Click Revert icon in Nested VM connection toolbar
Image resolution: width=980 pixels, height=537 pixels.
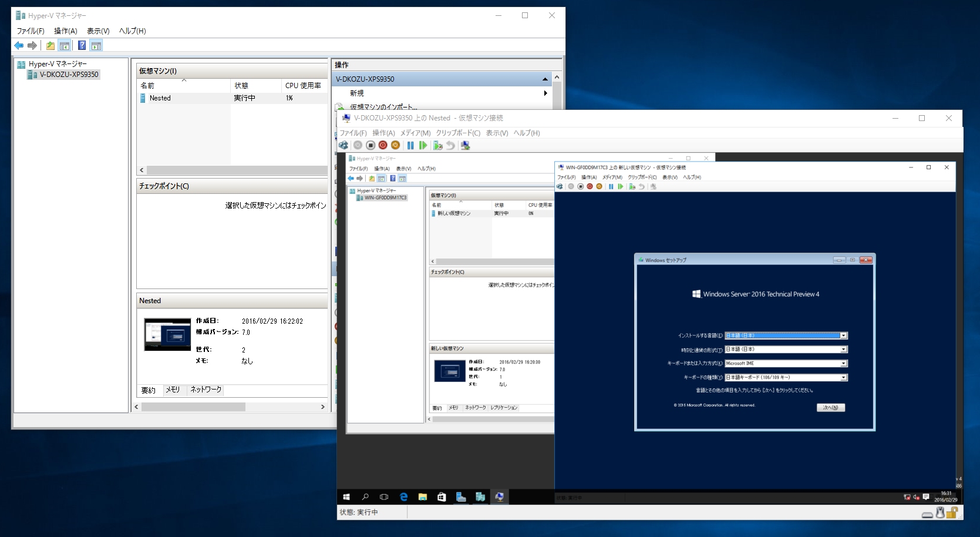(450, 145)
